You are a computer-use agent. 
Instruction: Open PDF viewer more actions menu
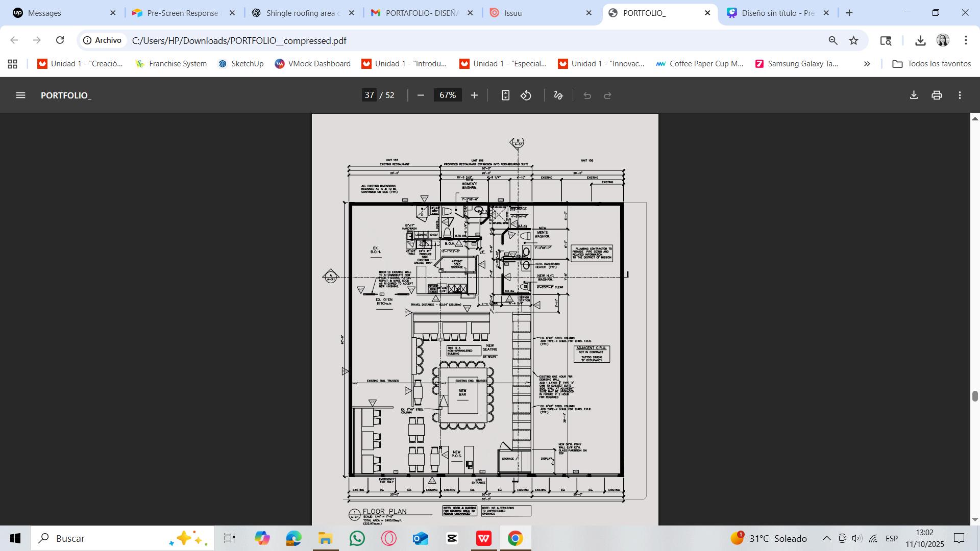pos(960,95)
